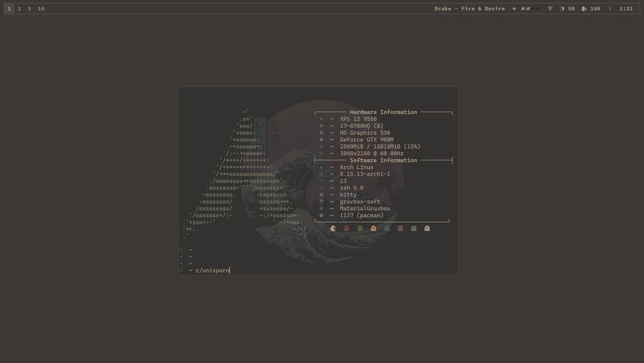The width and height of the screenshot is (644, 363).
Task: Click the memory icon next to 2509MiB usage
Action: (x=321, y=146)
